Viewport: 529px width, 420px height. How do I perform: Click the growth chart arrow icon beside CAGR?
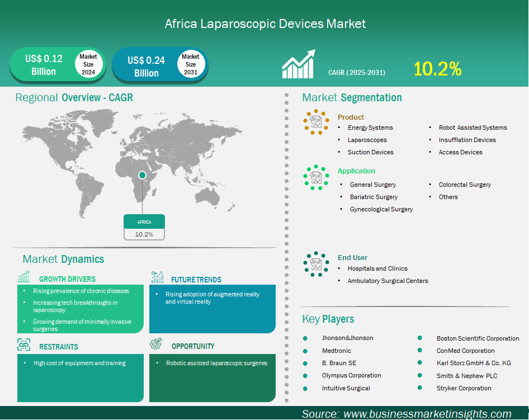[299, 64]
